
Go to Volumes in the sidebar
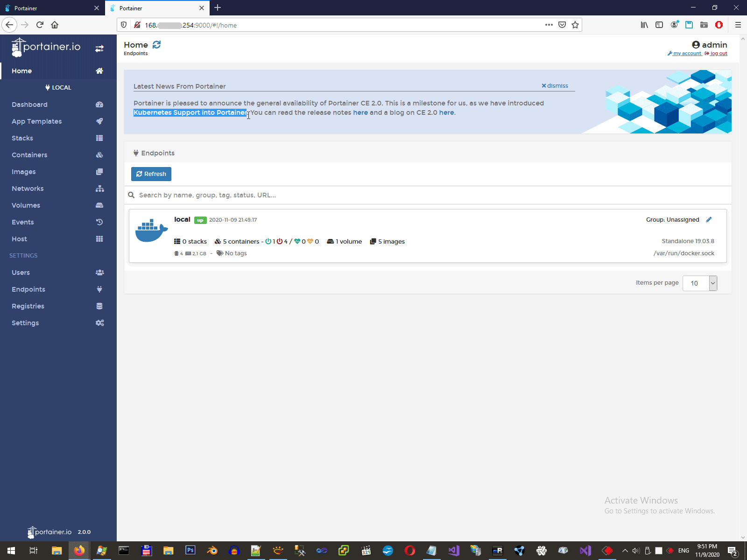click(x=58, y=205)
